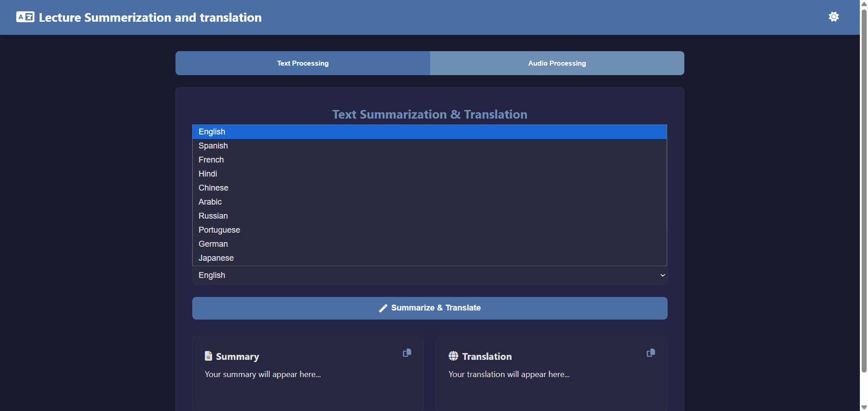
Task: Click the pen icon inside the Summarize button
Action: pos(383,308)
